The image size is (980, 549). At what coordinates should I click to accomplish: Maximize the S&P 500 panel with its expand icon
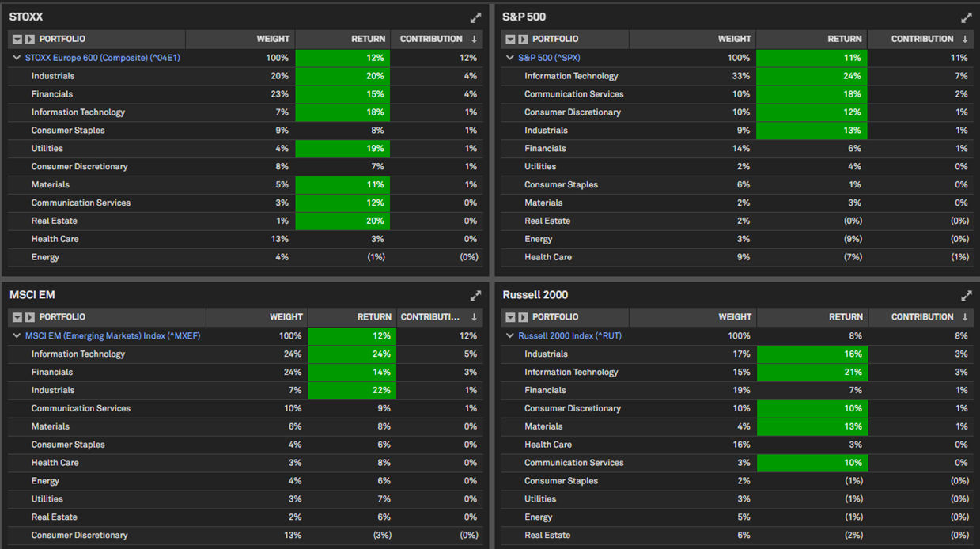click(967, 17)
